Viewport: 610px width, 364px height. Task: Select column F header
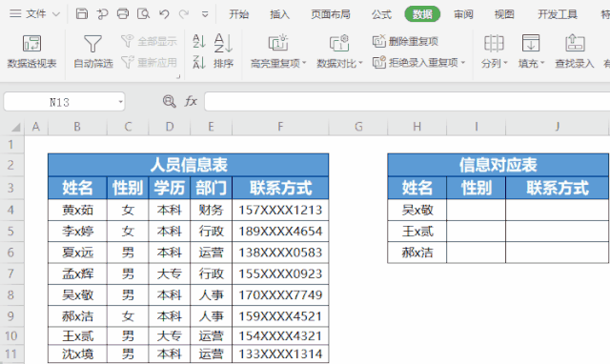(x=280, y=127)
